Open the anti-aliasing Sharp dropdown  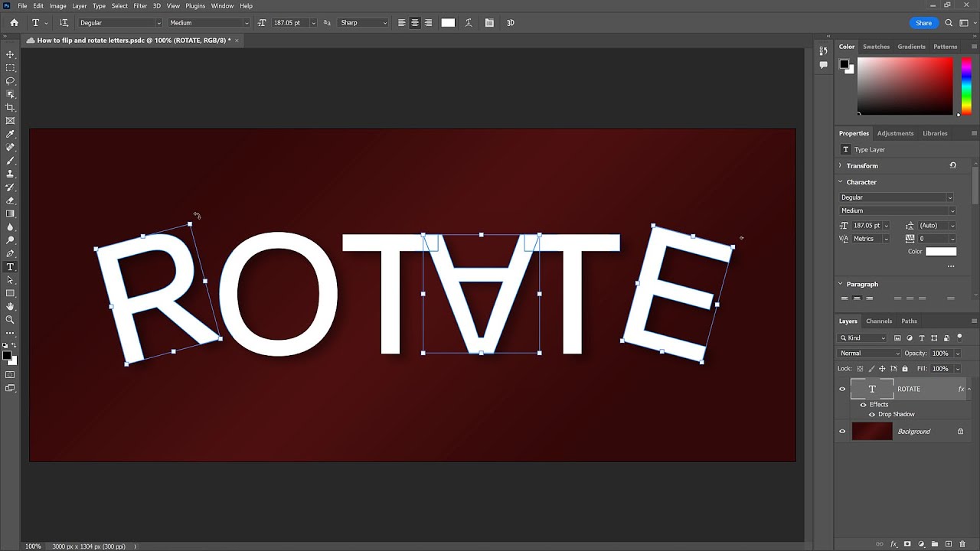click(x=364, y=23)
